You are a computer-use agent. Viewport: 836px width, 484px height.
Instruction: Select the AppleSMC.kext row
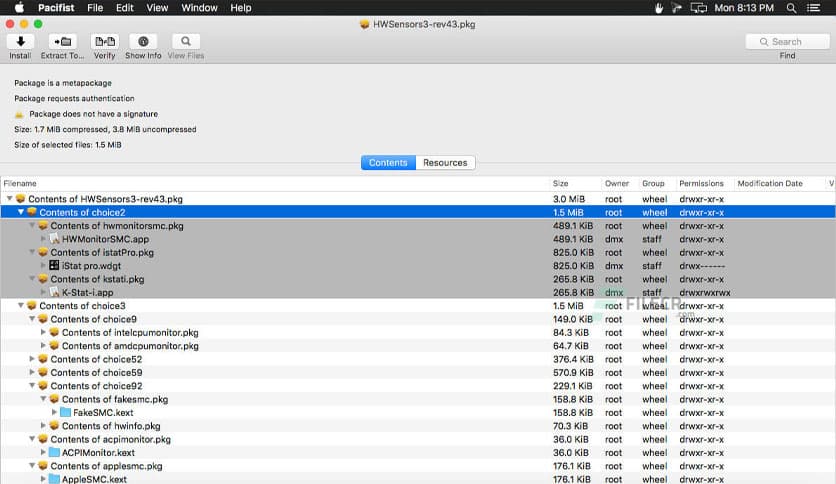tap(418, 479)
